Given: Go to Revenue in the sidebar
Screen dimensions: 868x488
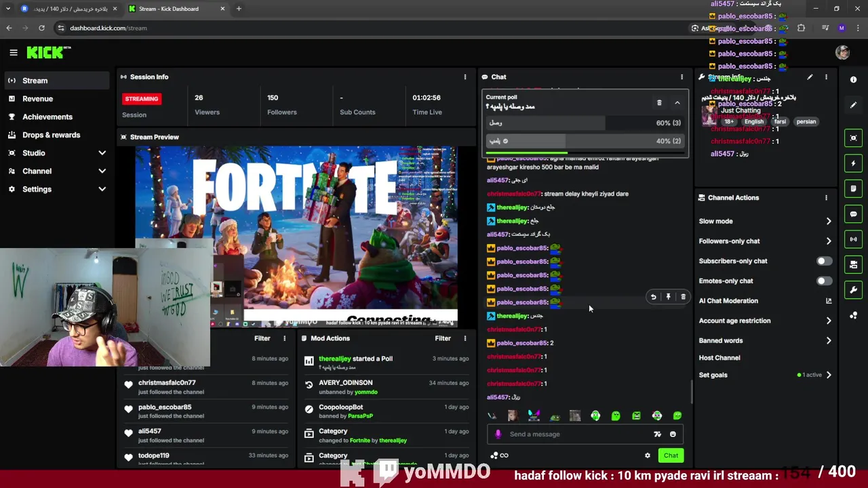Looking at the screenshot, I should pos(56,98).
